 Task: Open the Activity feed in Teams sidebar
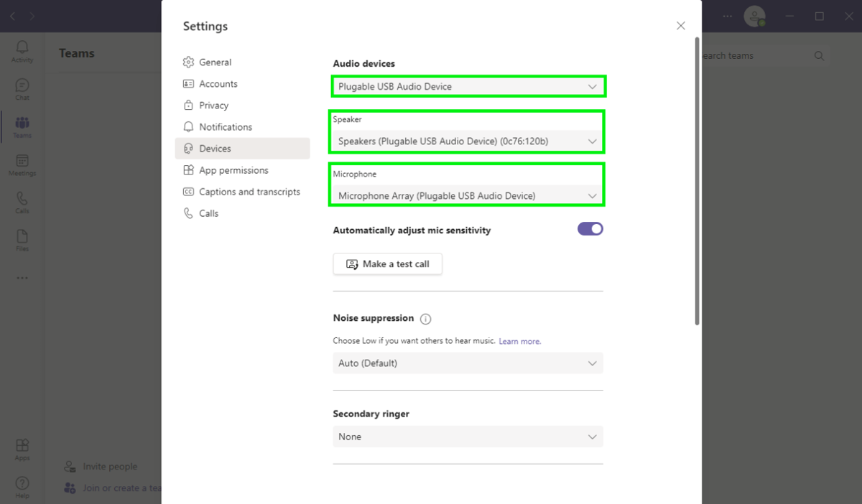pos(22,51)
